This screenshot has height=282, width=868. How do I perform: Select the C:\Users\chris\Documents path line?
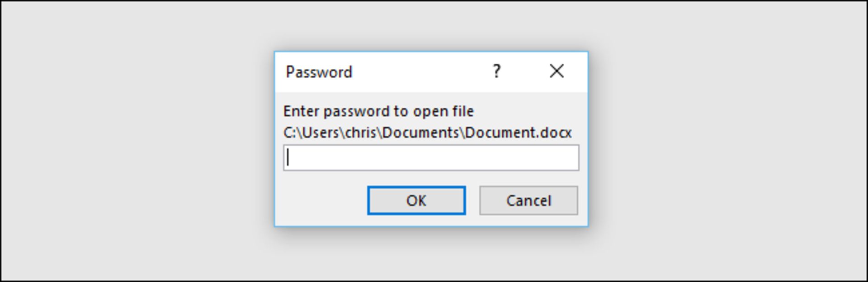(427, 133)
